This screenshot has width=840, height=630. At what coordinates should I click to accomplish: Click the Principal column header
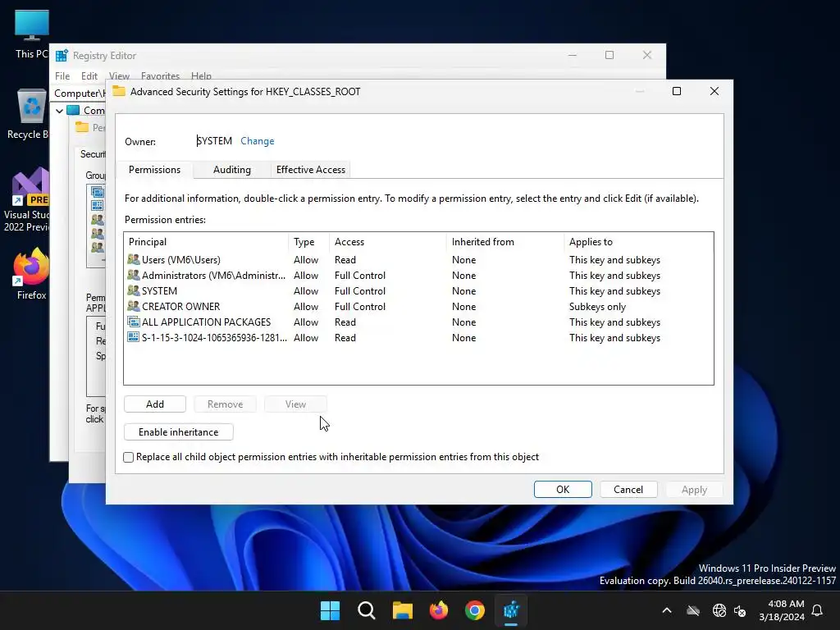point(206,242)
